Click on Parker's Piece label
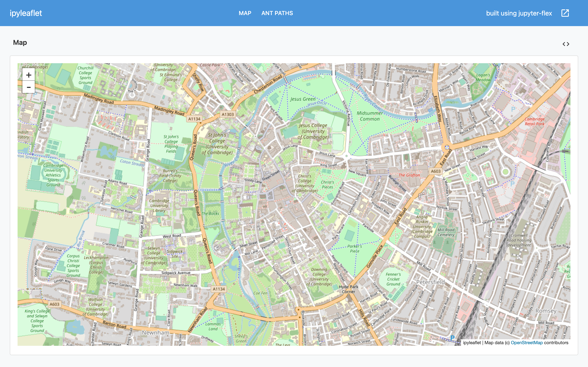This screenshot has width=588, height=367. click(x=354, y=249)
